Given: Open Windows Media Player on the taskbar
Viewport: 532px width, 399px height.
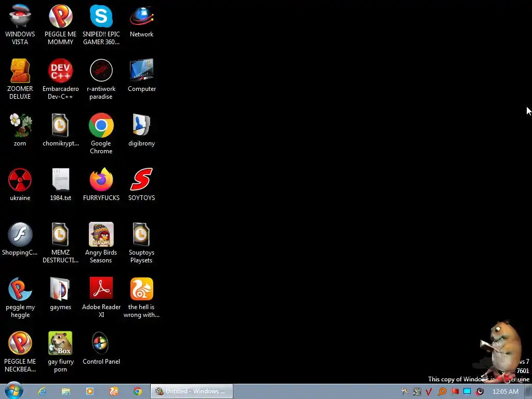Looking at the screenshot, I should (90, 391).
